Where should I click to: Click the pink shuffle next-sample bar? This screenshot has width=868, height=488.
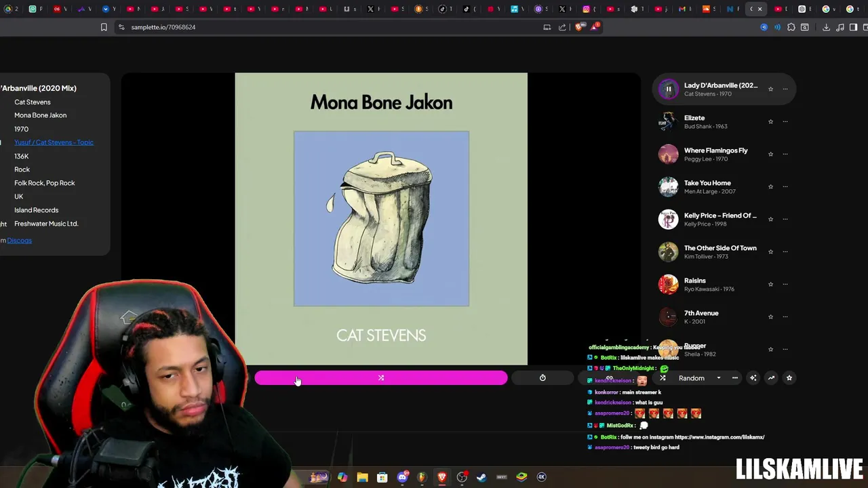click(x=381, y=378)
